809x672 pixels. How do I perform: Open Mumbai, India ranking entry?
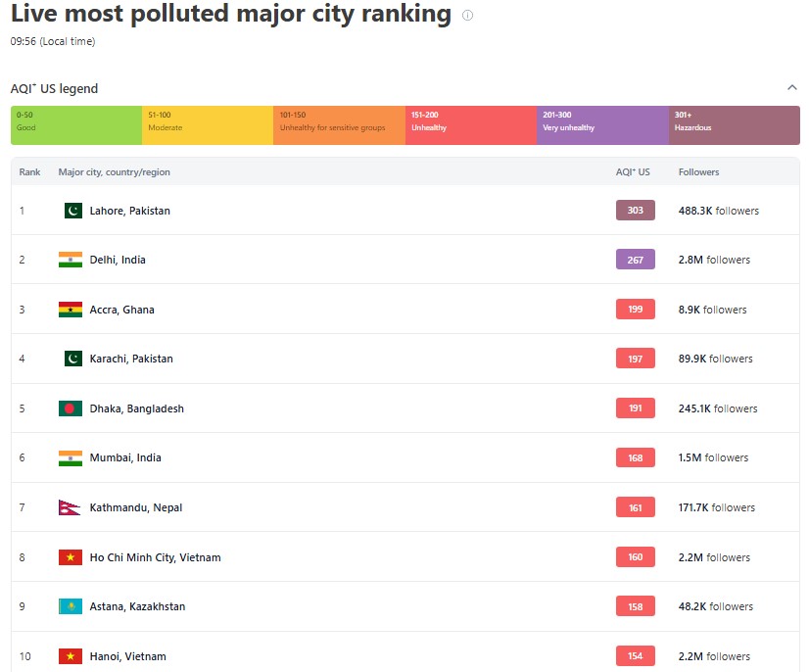coord(125,457)
